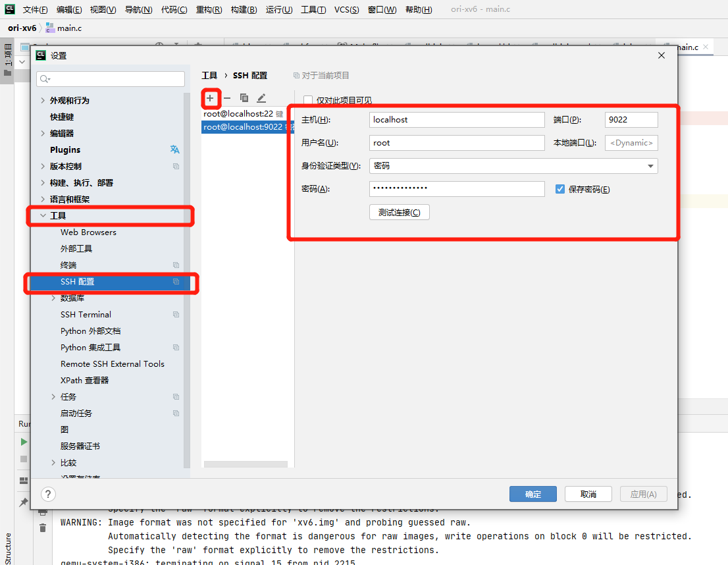Duplicate the selected SSH configuration
The image size is (728, 565).
click(x=244, y=98)
